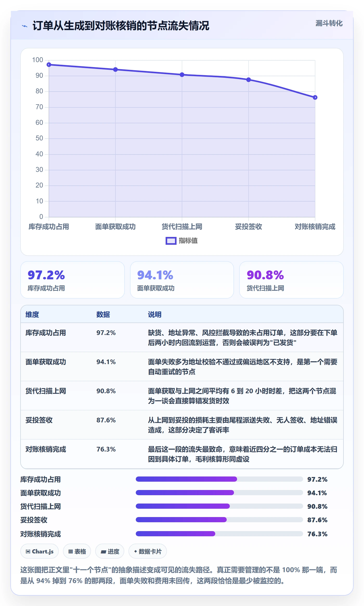Image resolution: width=364 pixels, height=606 pixels.
Task: Click the 数据 column header
Action: (x=103, y=314)
